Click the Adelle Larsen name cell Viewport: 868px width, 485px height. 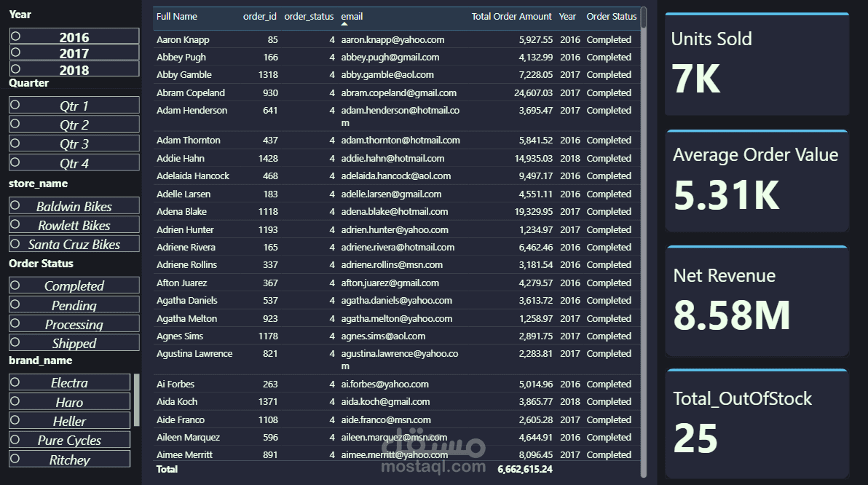(x=184, y=194)
